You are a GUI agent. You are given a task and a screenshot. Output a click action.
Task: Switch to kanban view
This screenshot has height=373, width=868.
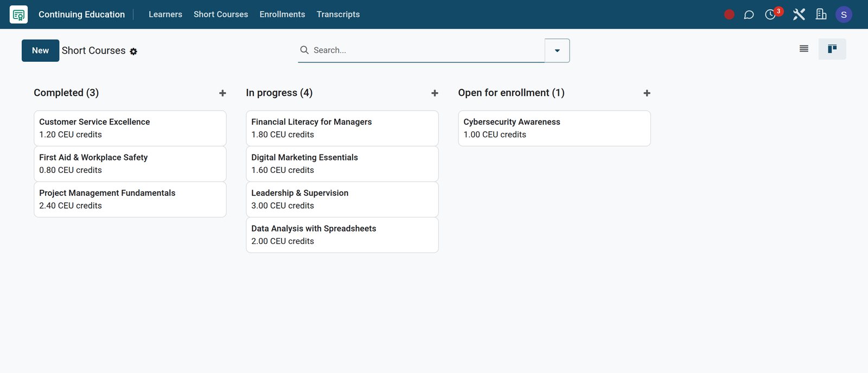[832, 49]
